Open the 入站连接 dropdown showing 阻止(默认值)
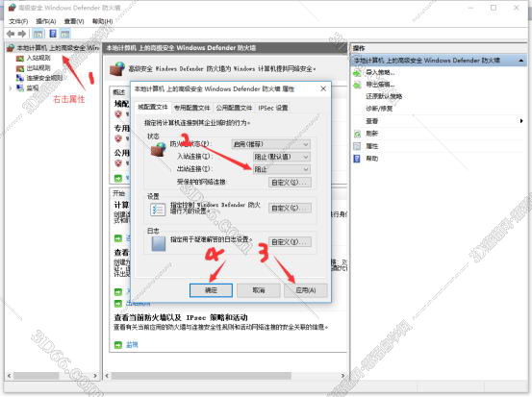Screen dimensions: 532x397 pos(281,157)
